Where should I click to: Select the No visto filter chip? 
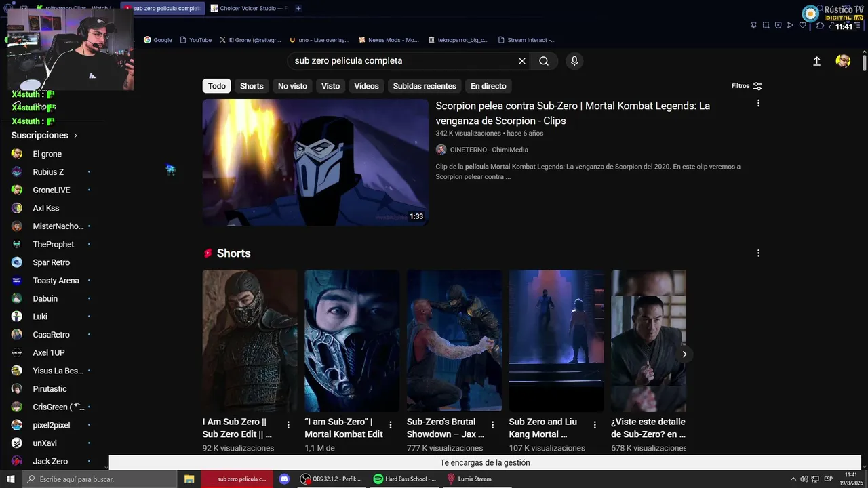(x=292, y=86)
